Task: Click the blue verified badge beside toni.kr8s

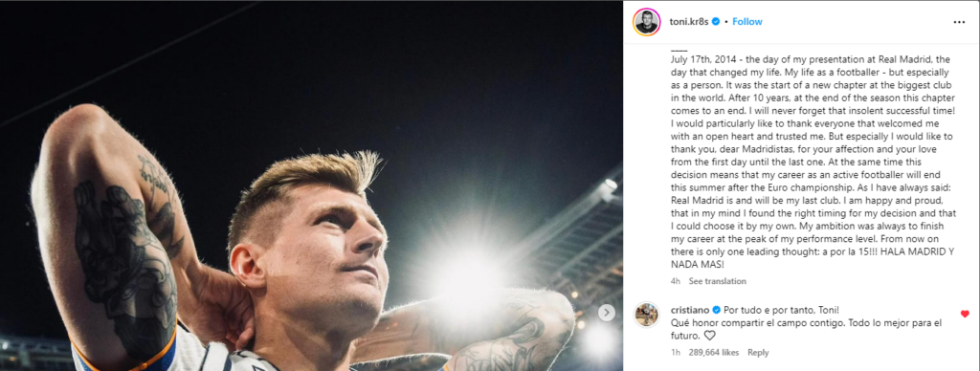Action: click(x=716, y=21)
